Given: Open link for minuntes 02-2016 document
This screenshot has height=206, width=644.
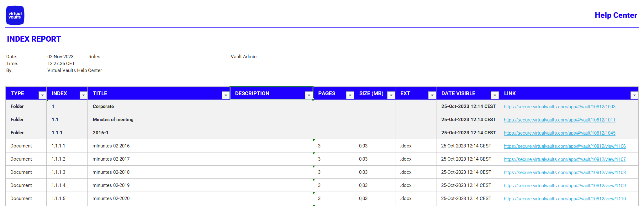Looking at the screenshot, I should click(564, 146).
